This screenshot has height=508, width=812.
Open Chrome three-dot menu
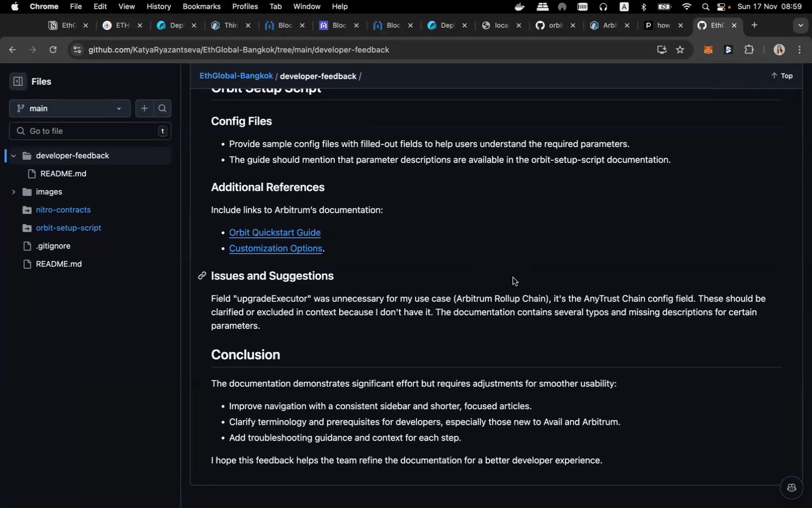[800, 50]
